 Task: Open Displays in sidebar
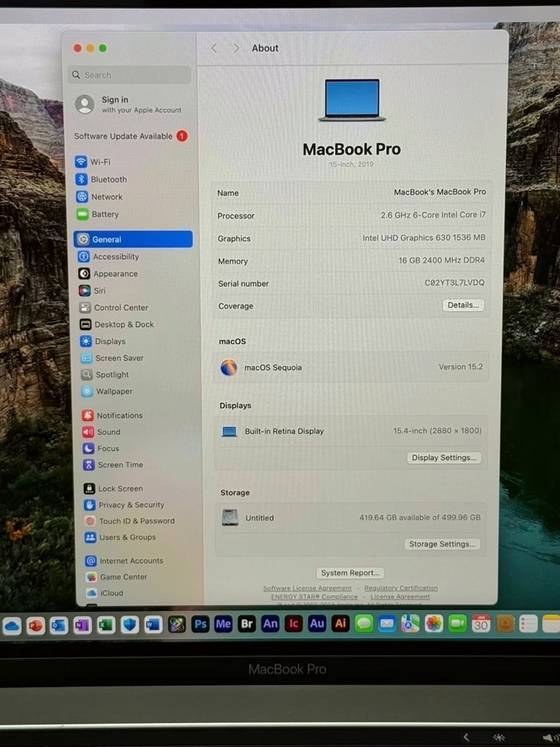[x=103, y=341]
